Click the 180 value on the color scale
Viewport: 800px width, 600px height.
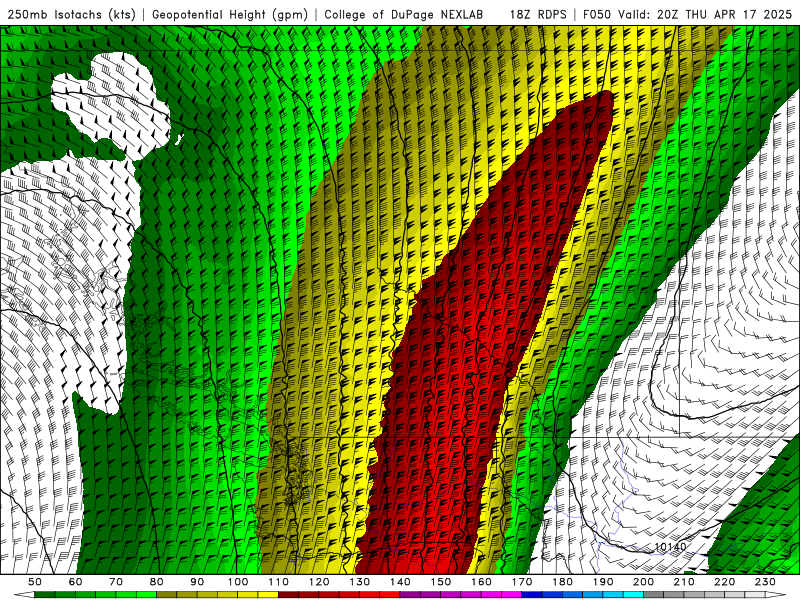563,582
